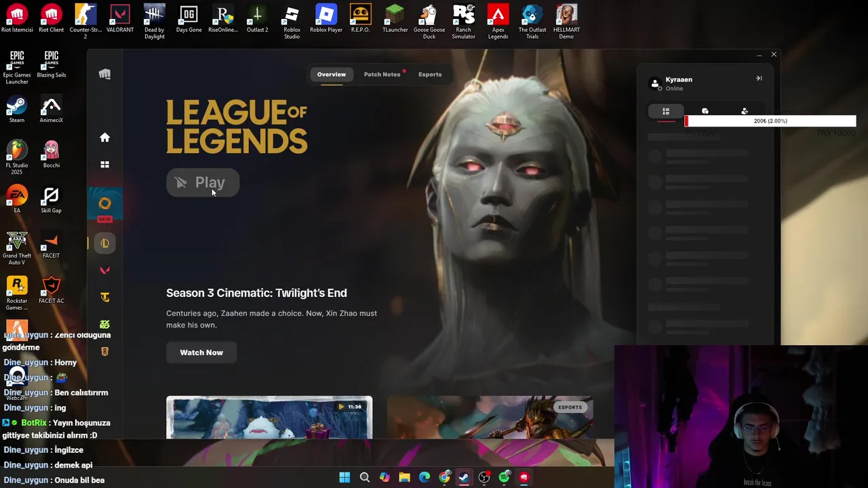868x488 pixels.
Task: Switch to the Esports tab
Action: coord(430,75)
